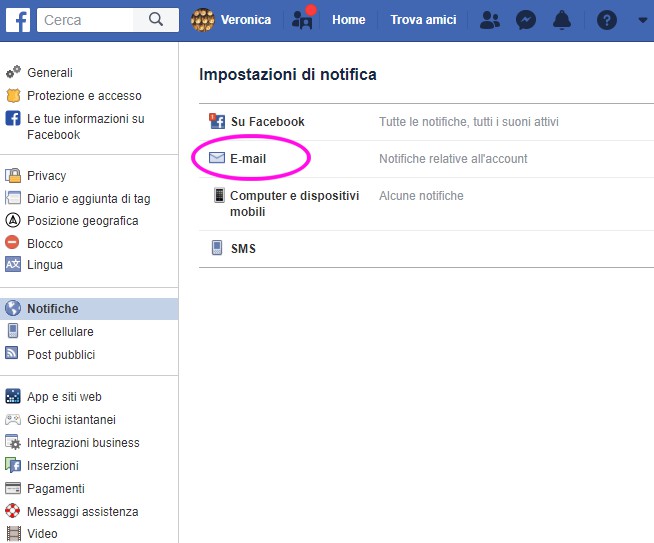Click the Generali gears icon
The width and height of the screenshot is (654, 543).
[13, 72]
